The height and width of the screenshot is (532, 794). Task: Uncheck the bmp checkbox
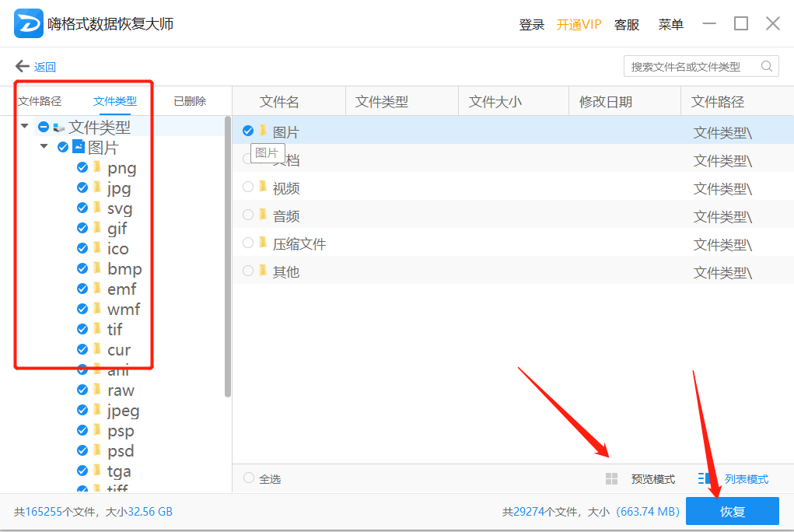[x=82, y=268]
